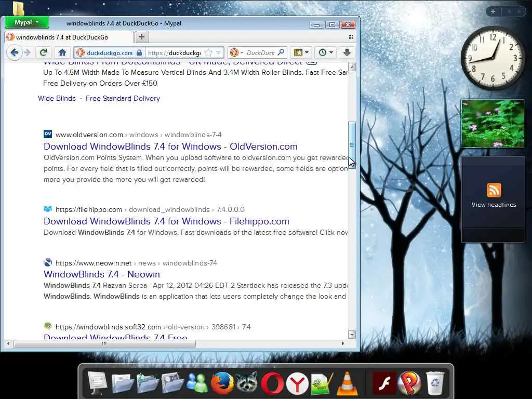The height and width of the screenshot is (399, 532).
Task: Click vertical scrollbar up arrow
Action: coord(352,67)
